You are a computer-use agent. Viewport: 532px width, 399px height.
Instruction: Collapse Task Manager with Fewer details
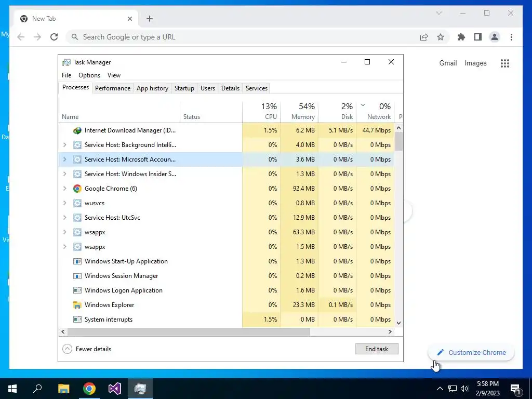click(x=87, y=349)
